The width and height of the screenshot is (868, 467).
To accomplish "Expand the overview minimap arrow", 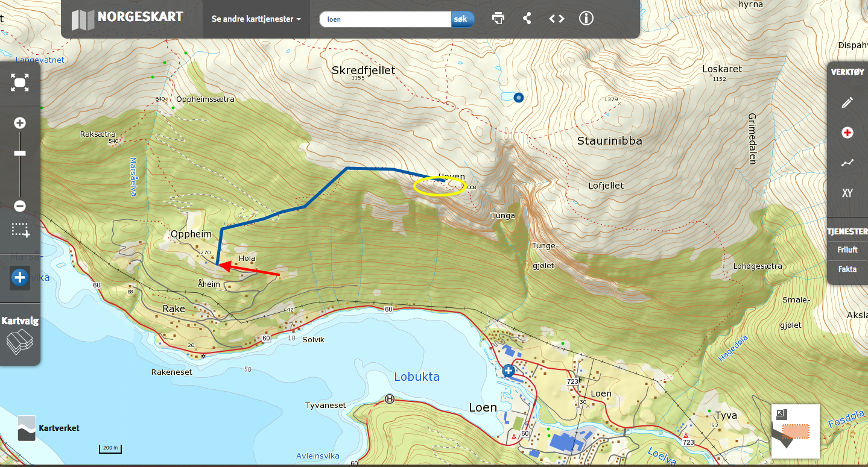I will [781, 413].
